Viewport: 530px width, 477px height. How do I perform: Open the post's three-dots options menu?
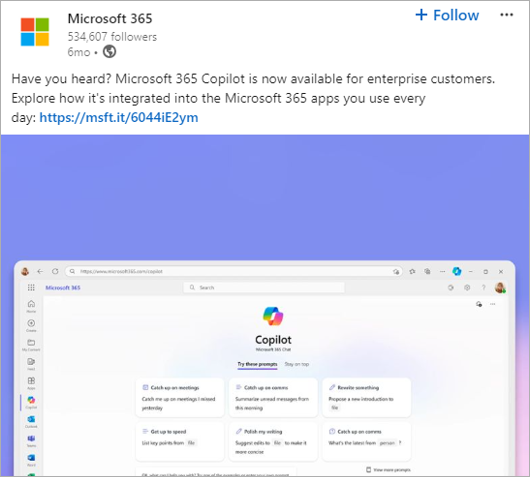point(506,15)
